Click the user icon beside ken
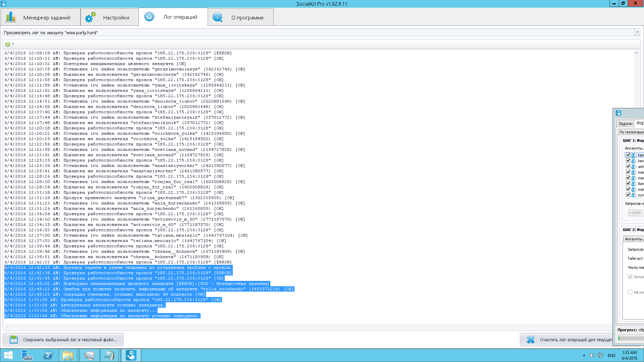 pyautogui.click(x=634, y=161)
